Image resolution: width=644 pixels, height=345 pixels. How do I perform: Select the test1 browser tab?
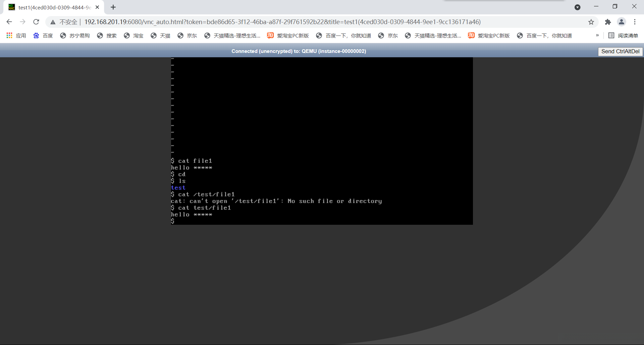point(54,7)
